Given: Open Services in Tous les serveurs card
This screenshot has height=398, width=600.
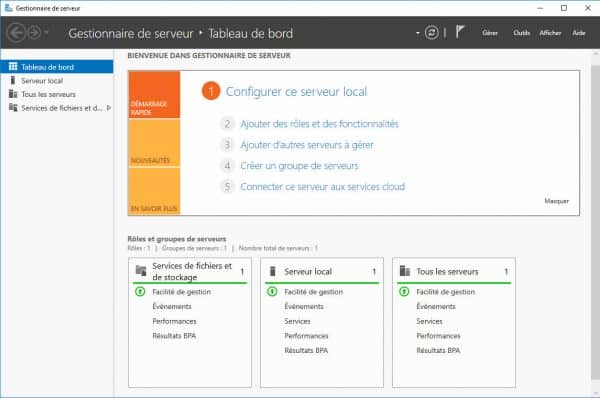Looking at the screenshot, I should 429,321.
